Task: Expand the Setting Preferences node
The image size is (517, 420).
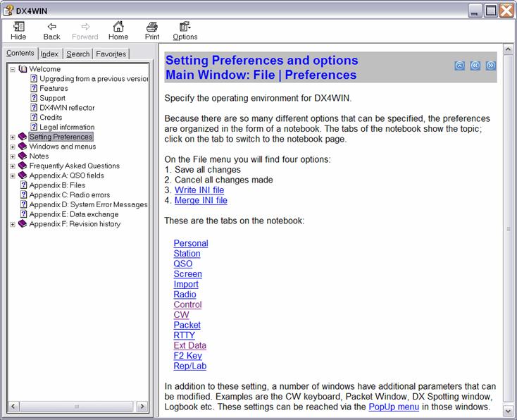Action: click(13, 137)
